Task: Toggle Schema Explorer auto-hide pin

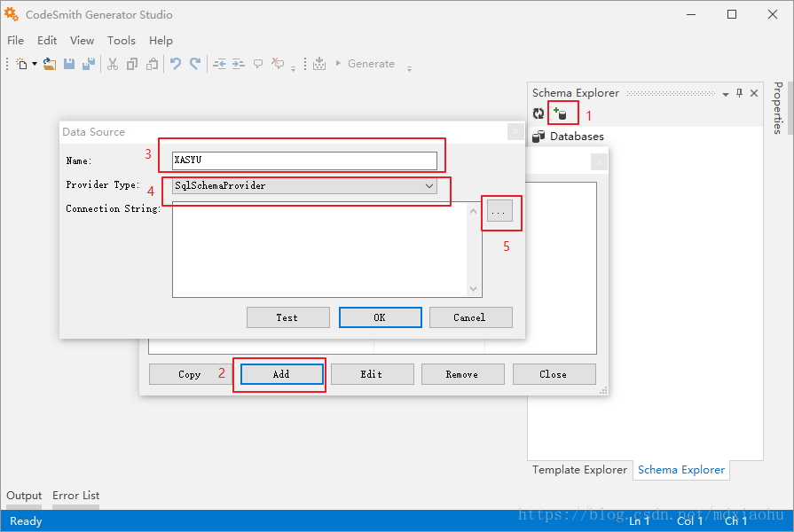Action: (739, 93)
